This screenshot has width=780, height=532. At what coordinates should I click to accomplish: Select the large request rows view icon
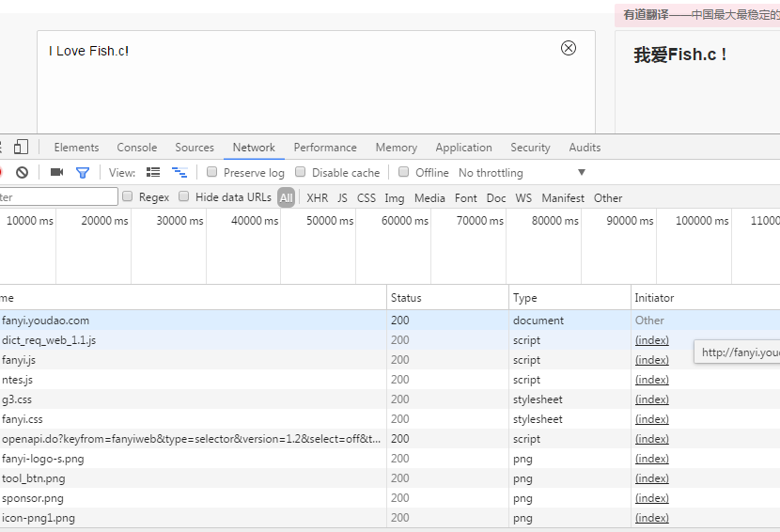(x=153, y=173)
